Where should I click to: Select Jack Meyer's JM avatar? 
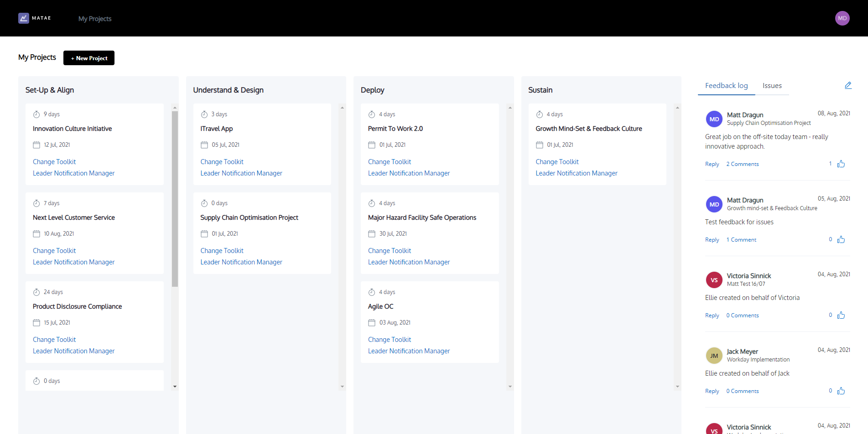click(x=714, y=355)
